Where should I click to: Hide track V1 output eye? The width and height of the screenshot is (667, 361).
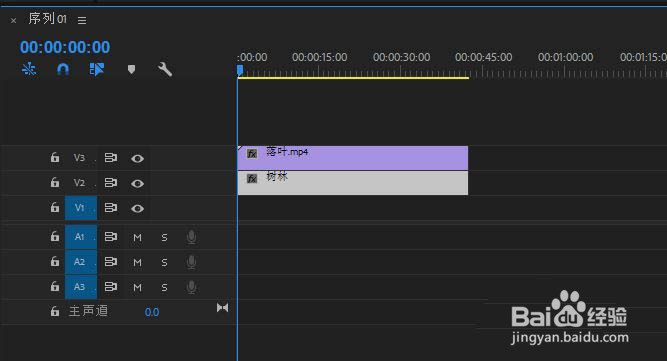(137, 209)
